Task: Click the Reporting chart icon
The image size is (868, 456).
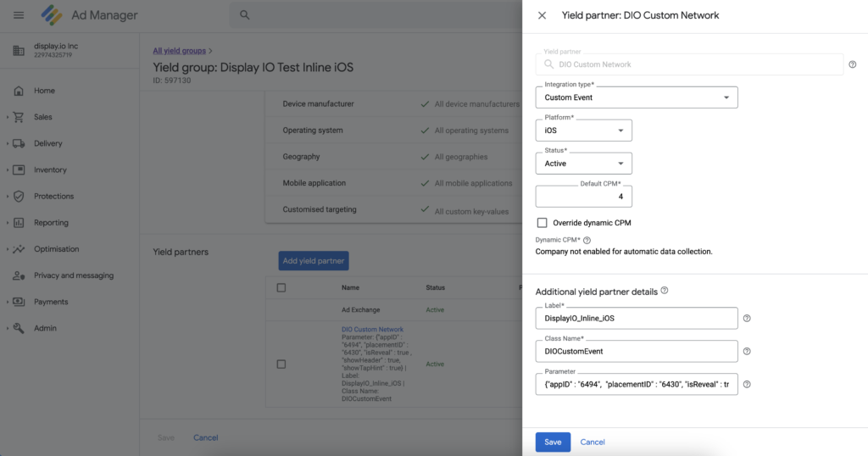Action: click(x=19, y=222)
